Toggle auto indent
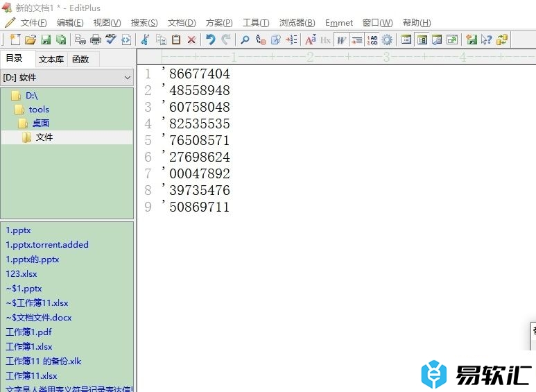This screenshot has height=392, width=536. click(356, 40)
